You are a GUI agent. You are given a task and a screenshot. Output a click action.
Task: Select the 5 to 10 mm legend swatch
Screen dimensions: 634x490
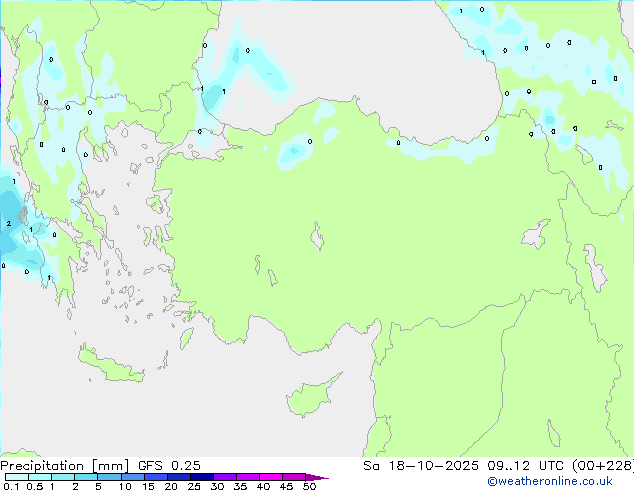coord(110,478)
